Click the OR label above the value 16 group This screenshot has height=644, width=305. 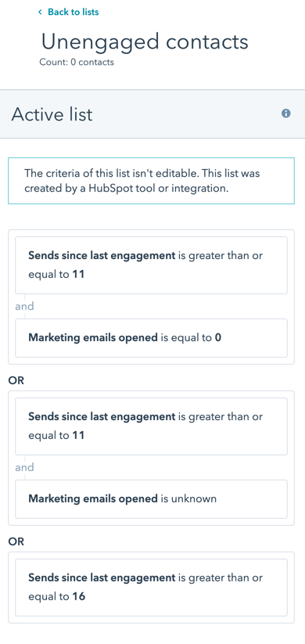(16, 541)
